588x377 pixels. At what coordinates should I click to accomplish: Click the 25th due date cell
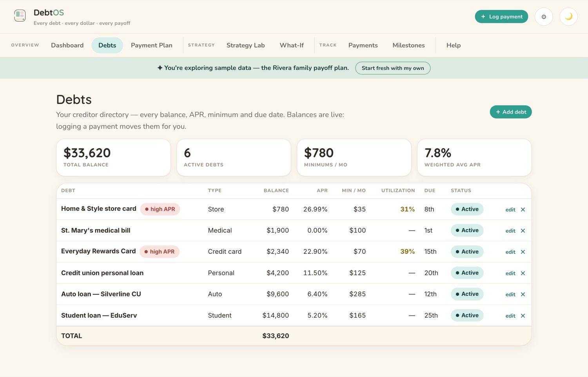(431, 315)
